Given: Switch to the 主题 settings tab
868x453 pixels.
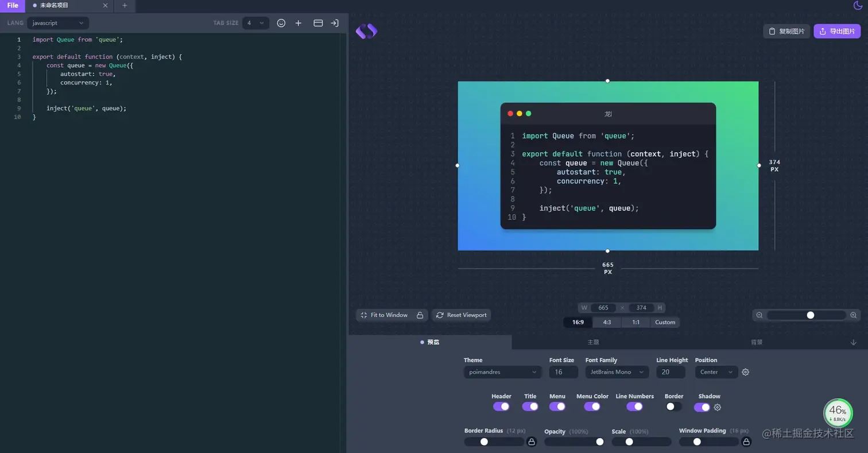Looking at the screenshot, I should [x=593, y=342].
